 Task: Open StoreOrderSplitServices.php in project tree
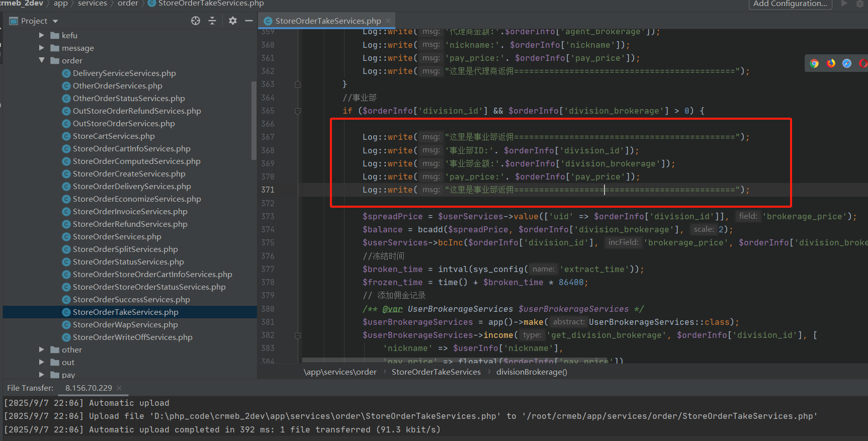125,249
